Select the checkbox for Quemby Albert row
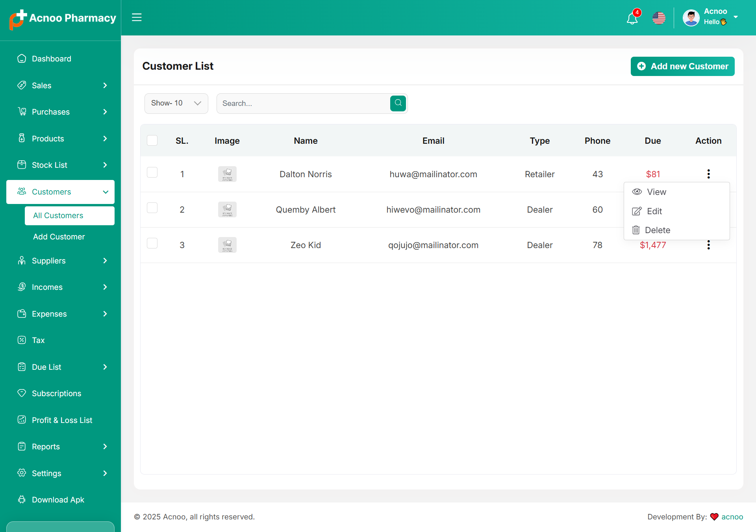The height and width of the screenshot is (532, 756). [152, 208]
